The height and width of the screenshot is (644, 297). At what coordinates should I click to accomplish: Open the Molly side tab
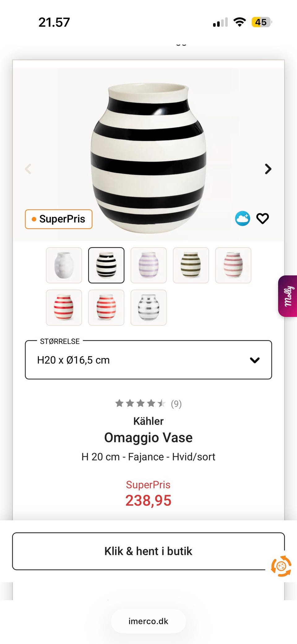coord(288,296)
